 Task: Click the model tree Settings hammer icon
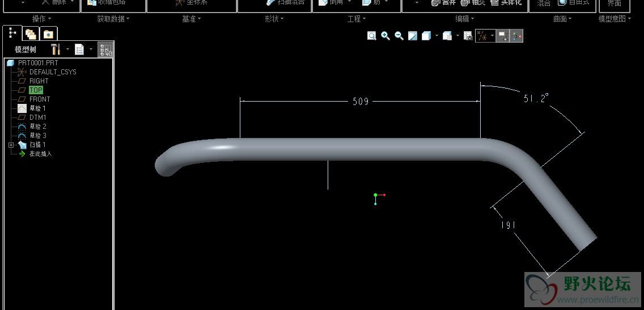click(x=56, y=49)
